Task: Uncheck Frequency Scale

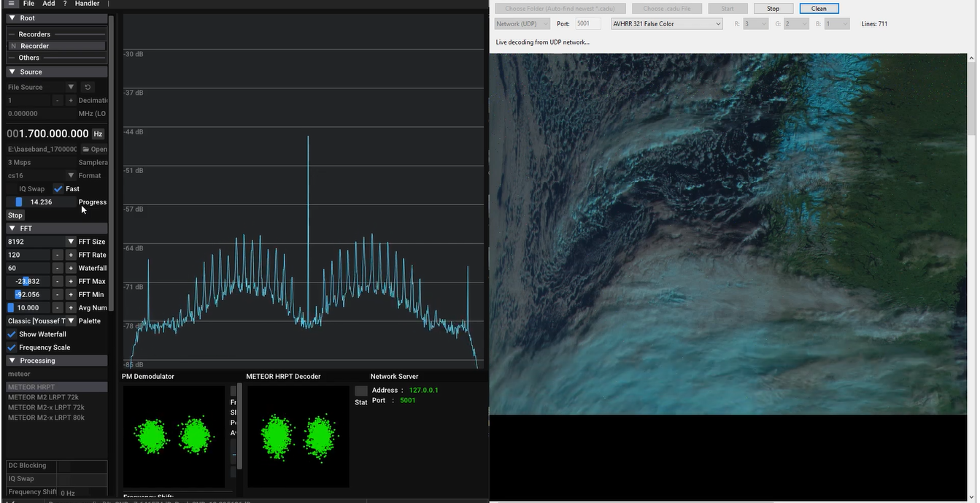Action: click(11, 348)
